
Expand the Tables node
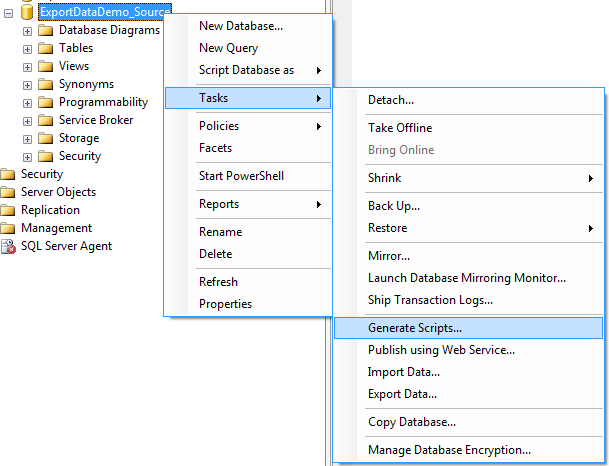pyautogui.click(x=27, y=48)
